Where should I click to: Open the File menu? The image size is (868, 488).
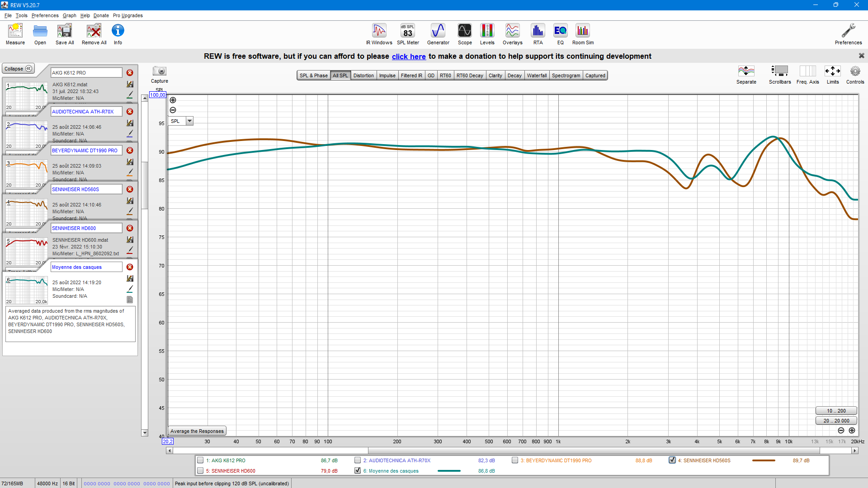8,15
